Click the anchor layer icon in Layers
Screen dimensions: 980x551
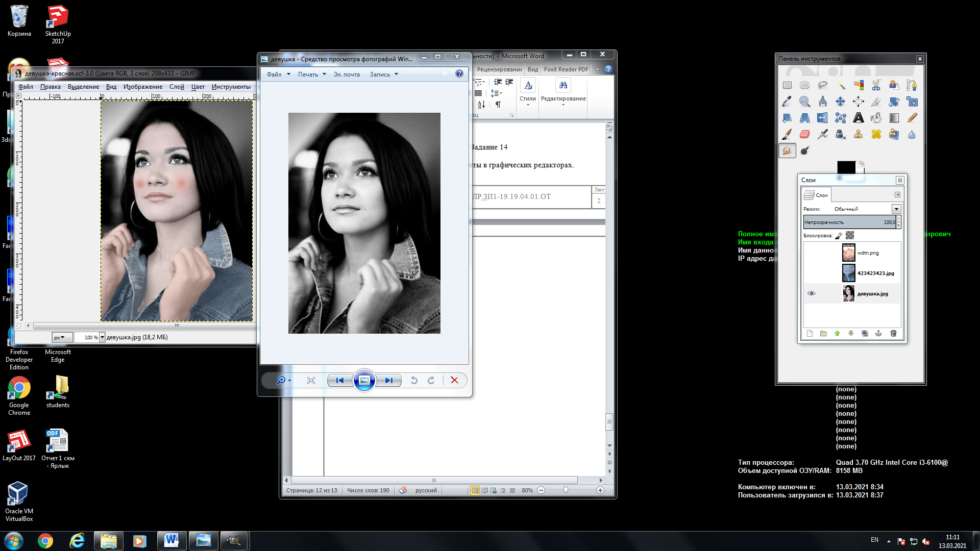(x=878, y=333)
